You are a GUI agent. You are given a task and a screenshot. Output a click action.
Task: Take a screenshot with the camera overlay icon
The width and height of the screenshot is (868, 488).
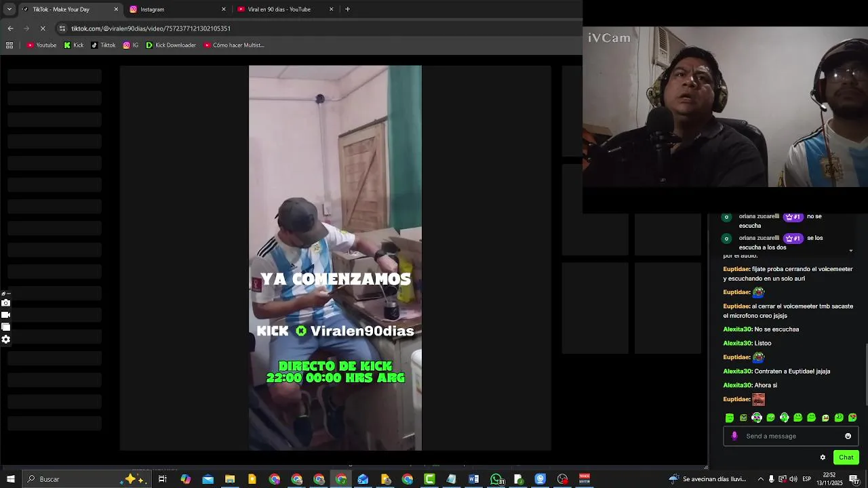point(6,303)
